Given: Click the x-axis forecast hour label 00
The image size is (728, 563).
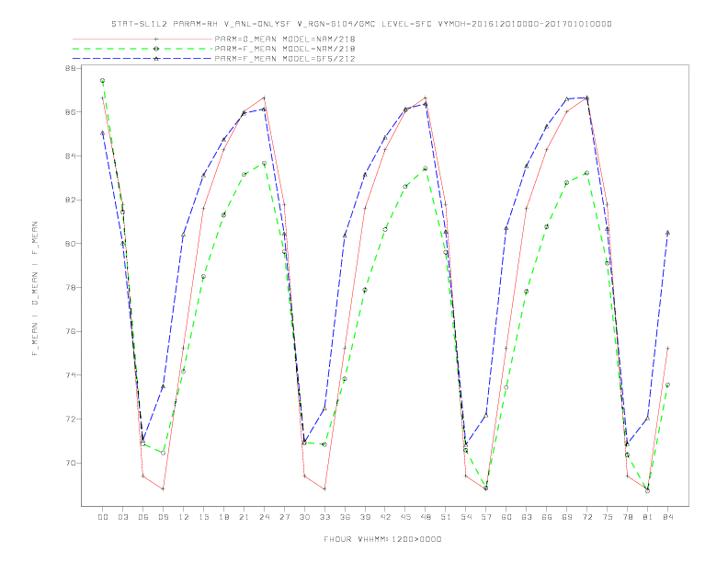Looking at the screenshot, I should coord(103,517).
